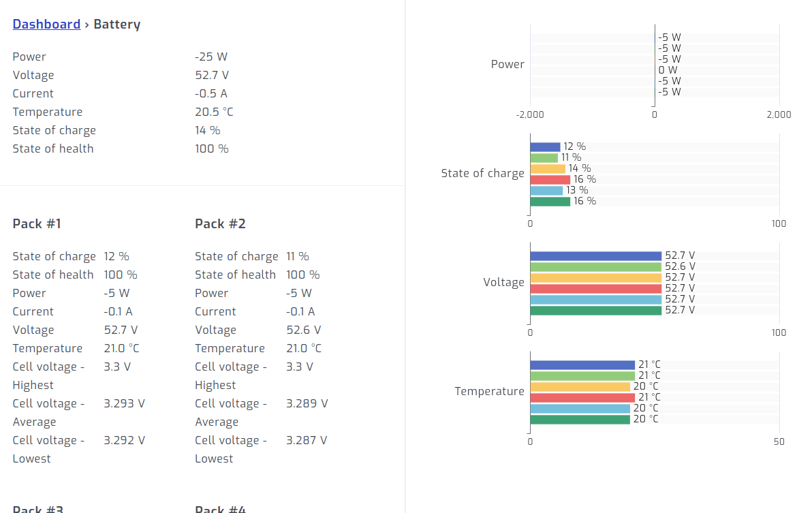Select the dark green Temperature chart bar
Image resolution: width=812 pixels, height=513 pixels.
(580, 420)
